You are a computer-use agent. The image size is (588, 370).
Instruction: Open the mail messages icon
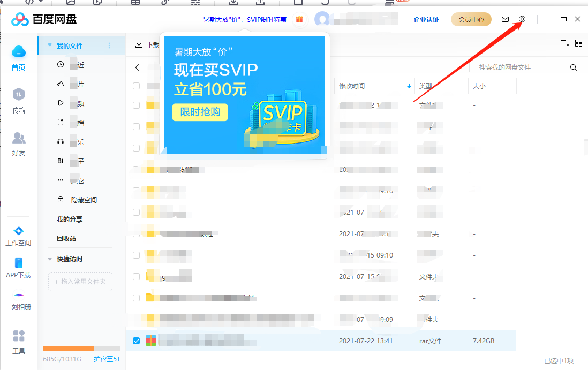[505, 19]
